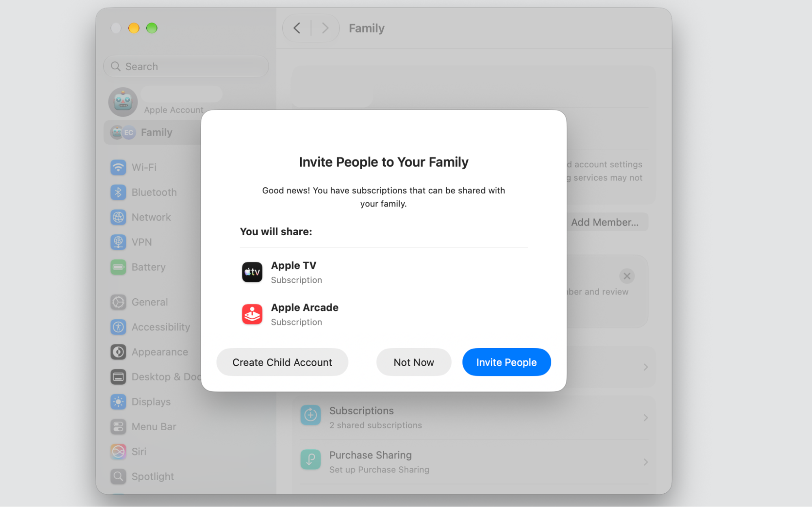This screenshot has height=507, width=812.
Task: Click the Apple TV title text
Action: click(x=293, y=265)
